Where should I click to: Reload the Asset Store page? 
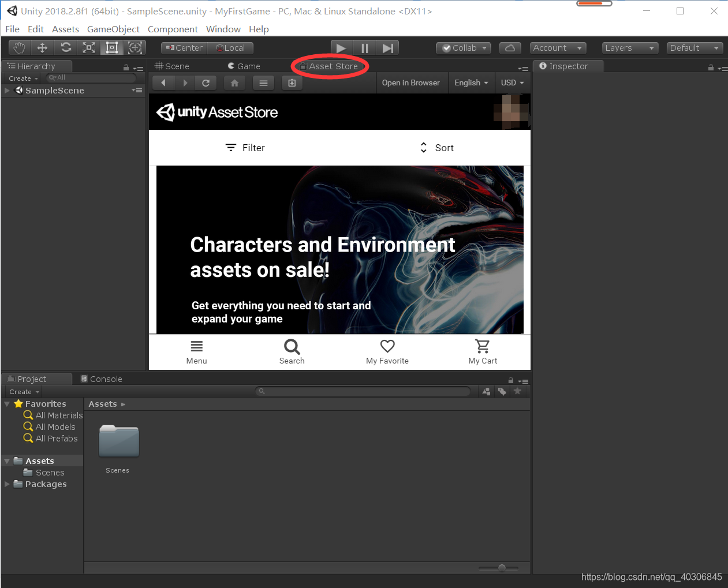tap(206, 83)
